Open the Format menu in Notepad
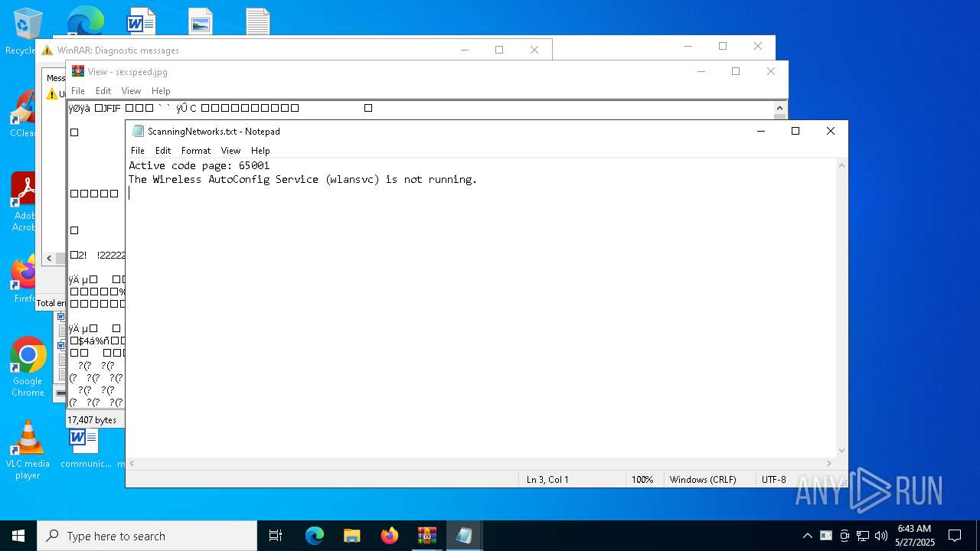 tap(196, 151)
